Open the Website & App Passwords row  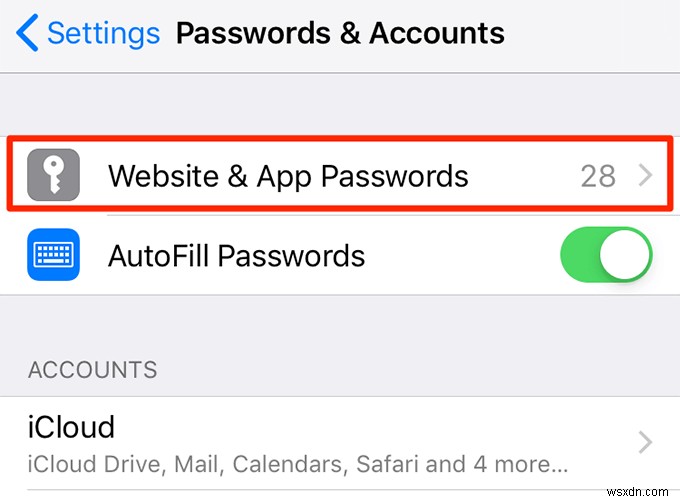click(340, 174)
